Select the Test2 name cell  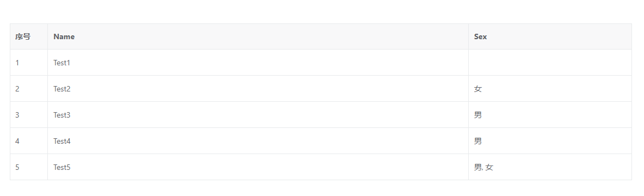258,88
